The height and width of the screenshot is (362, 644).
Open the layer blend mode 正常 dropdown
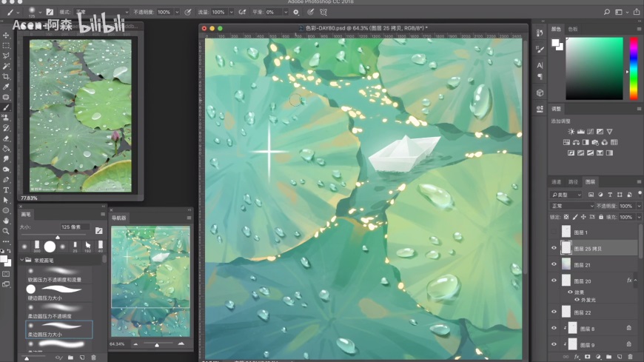pos(572,206)
